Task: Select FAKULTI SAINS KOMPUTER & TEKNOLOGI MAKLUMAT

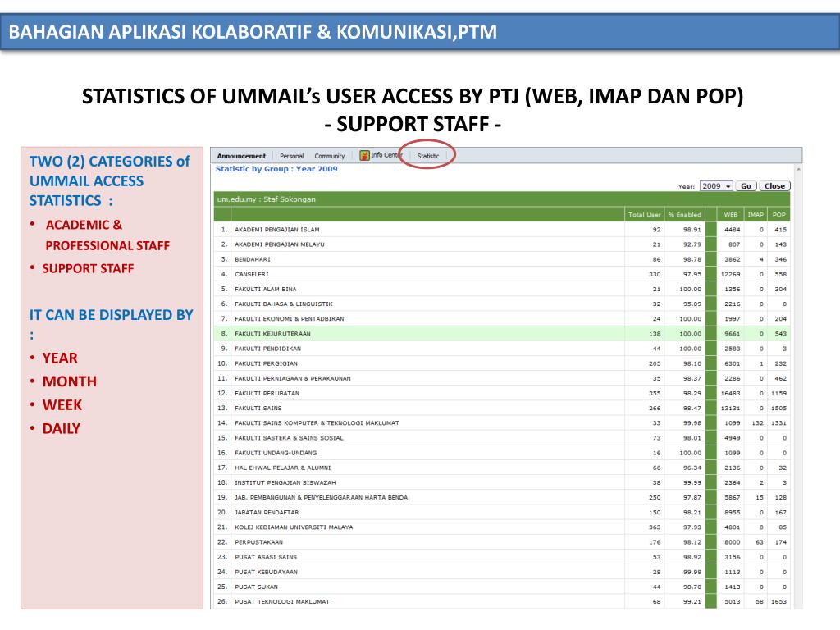Action: (x=501, y=422)
